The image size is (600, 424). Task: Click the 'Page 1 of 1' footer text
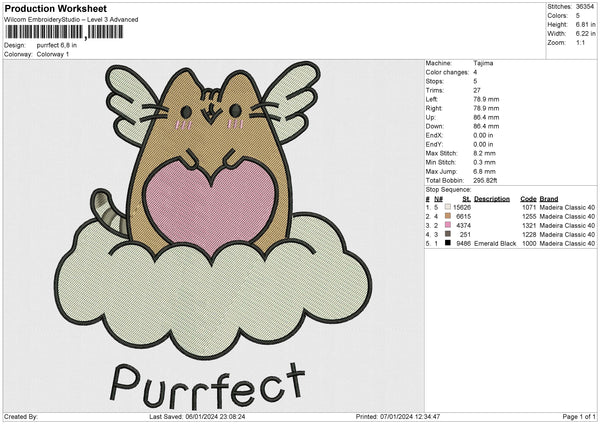579,416
